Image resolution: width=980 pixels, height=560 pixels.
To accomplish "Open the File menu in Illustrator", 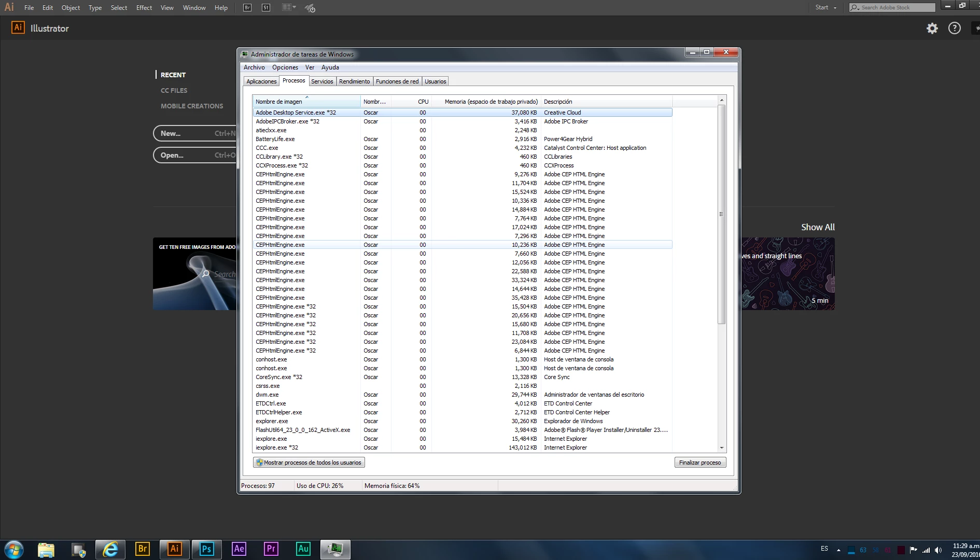I will (29, 8).
